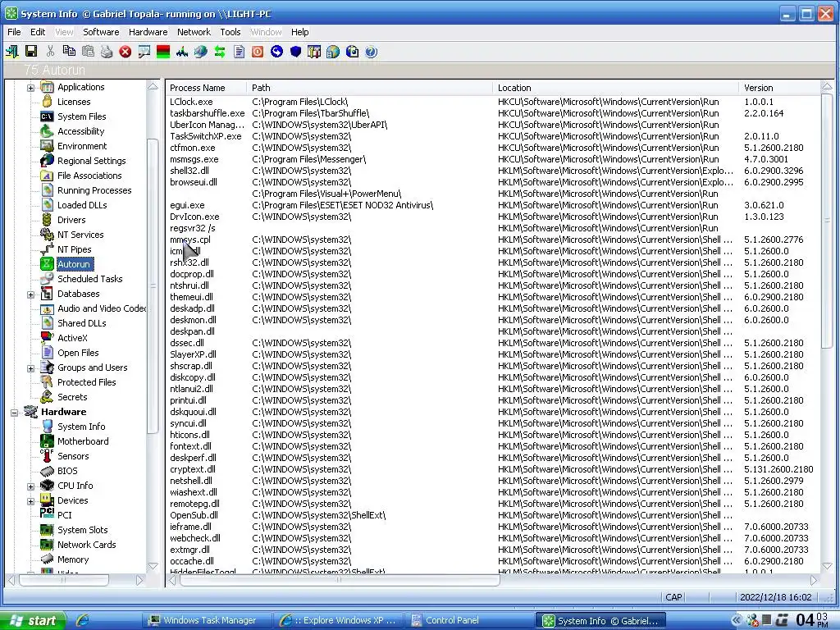Select the msmsgs.exe entry

point(493,159)
